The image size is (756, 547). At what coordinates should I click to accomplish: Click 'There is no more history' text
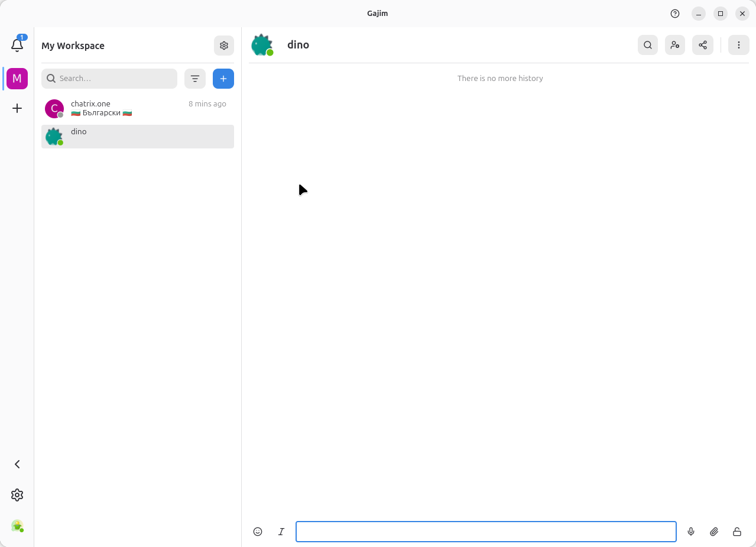[500, 78]
